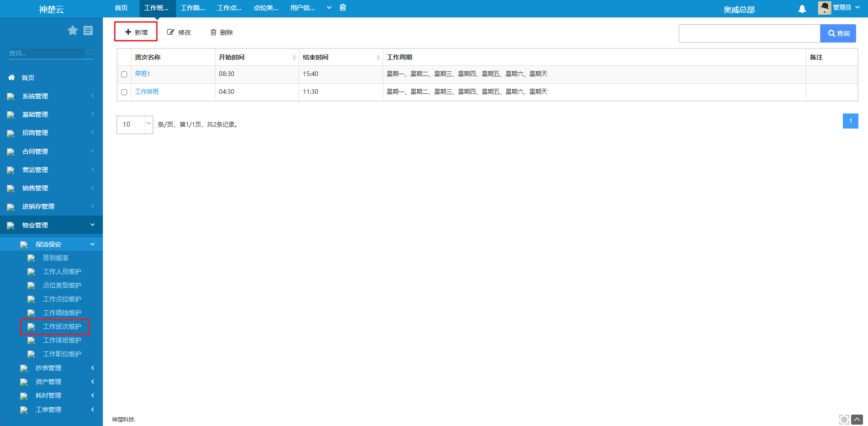Click the query text input field
Image resolution: width=868 pixels, height=426 pixels.
(x=749, y=33)
